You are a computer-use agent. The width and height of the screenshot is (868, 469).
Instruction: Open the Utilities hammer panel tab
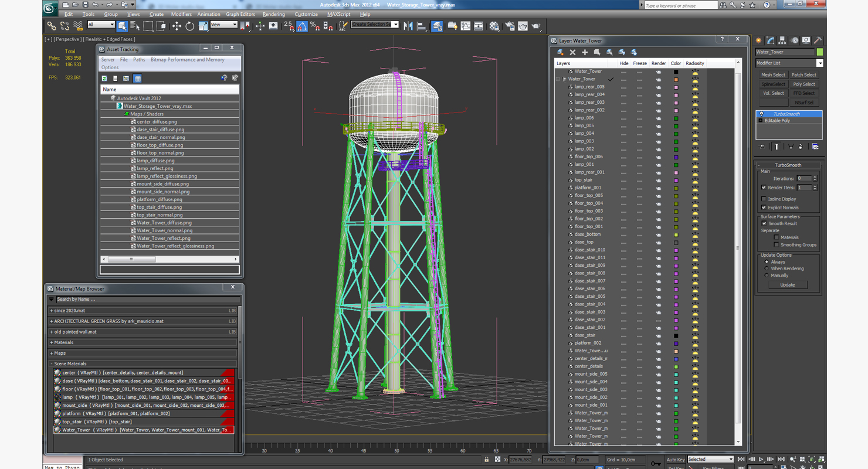point(818,40)
